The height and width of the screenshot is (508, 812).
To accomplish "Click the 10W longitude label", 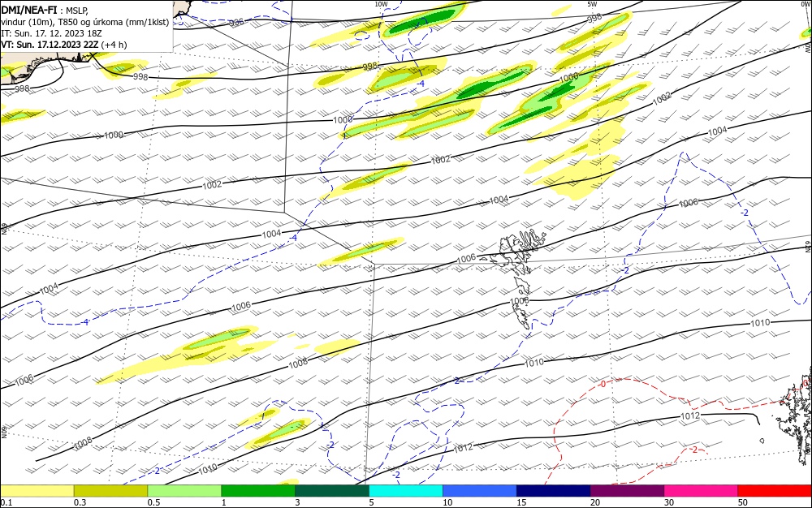I will (x=381, y=4).
